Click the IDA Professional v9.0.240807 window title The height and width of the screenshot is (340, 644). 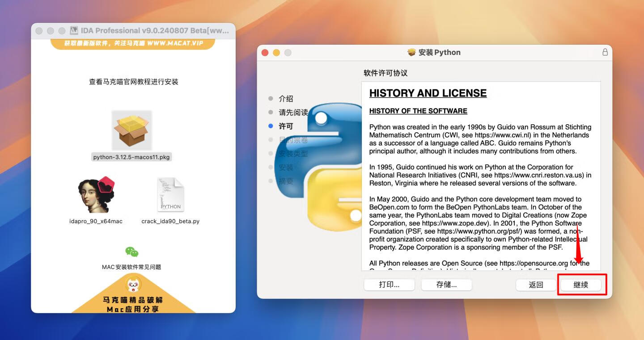tap(155, 31)
